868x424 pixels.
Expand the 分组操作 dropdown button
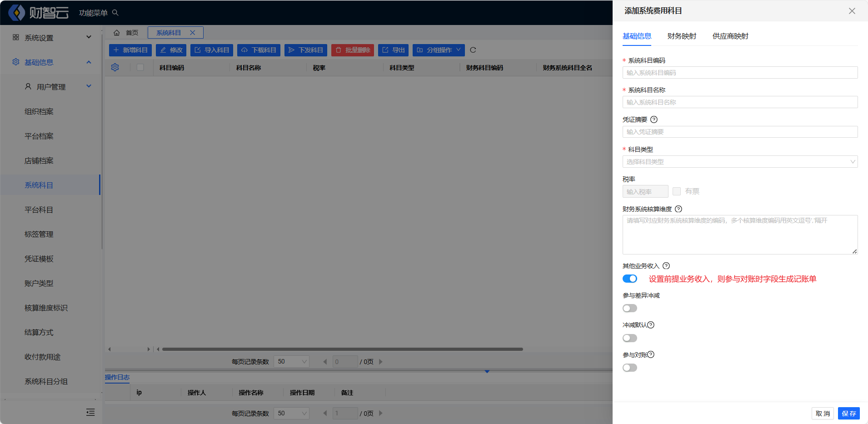439,50
